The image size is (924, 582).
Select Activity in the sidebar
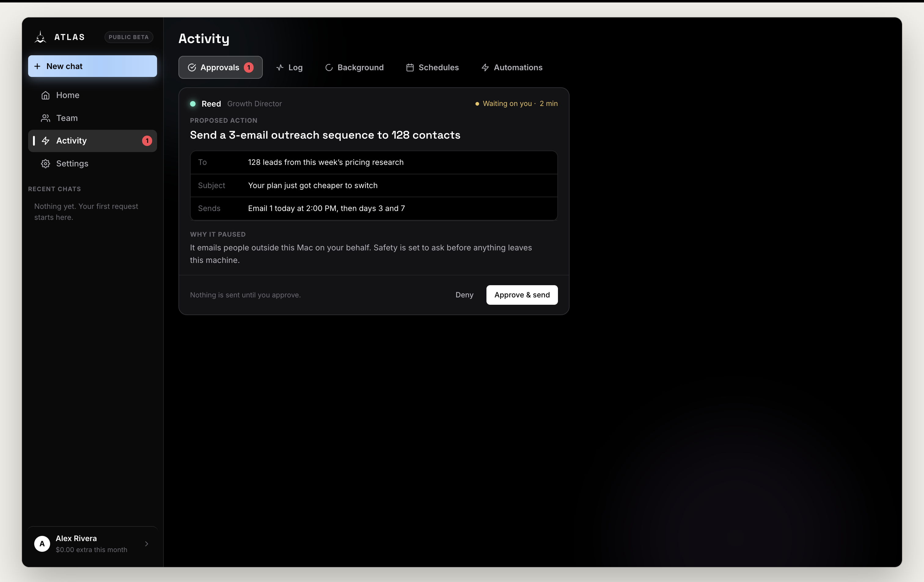[93, 141]
